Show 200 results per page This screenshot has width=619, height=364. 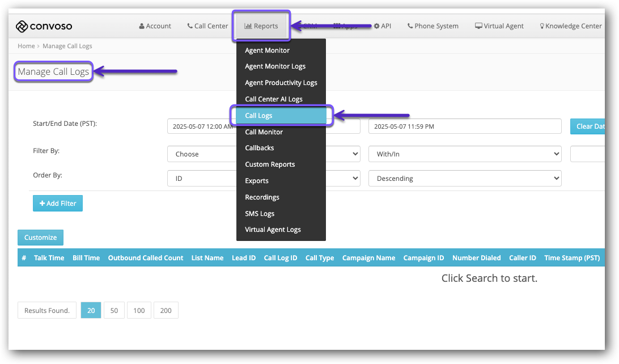click(166, 310)
